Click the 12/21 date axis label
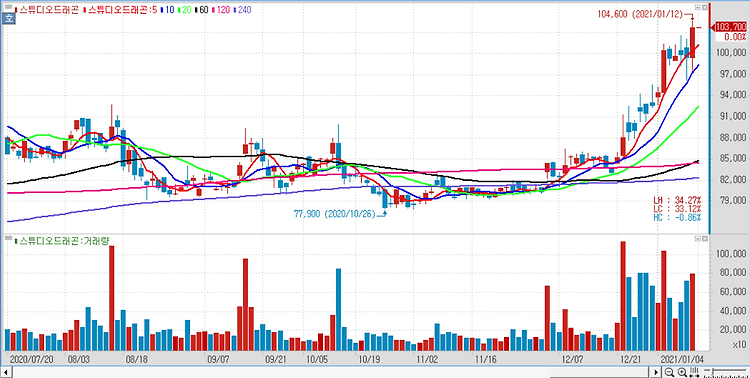 630,358
